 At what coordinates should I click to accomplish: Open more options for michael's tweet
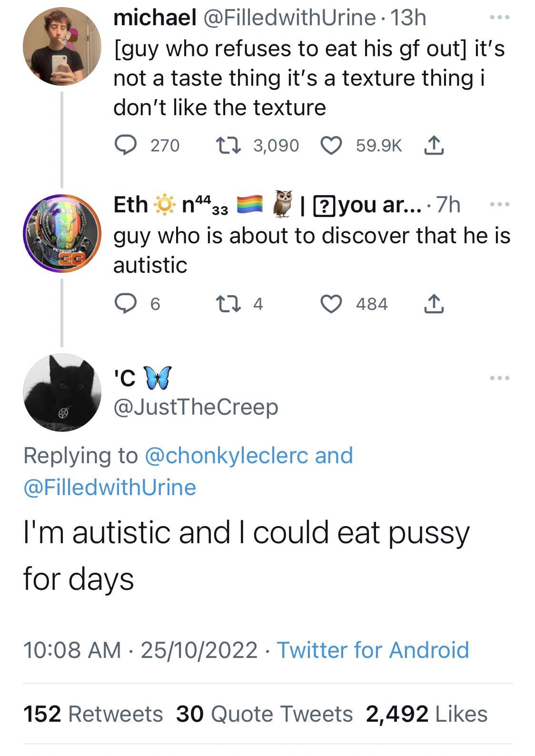point(500,18)
